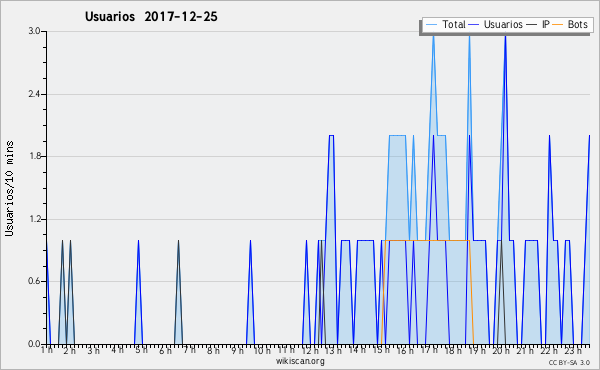The width and height of the screenshot is (600, 370).
Task: Click the 21 h x-axis label
Action: click(x=525, y=350)
